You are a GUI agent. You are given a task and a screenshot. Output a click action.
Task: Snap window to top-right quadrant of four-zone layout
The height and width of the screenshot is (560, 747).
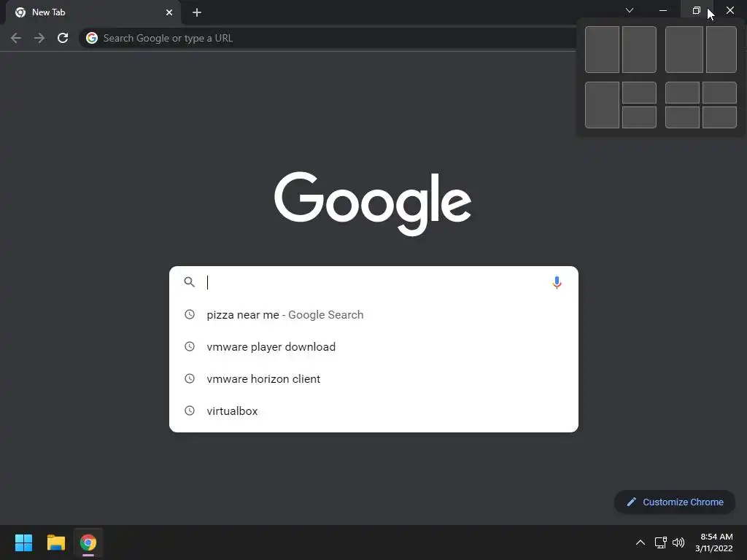(x=720, y=93)
